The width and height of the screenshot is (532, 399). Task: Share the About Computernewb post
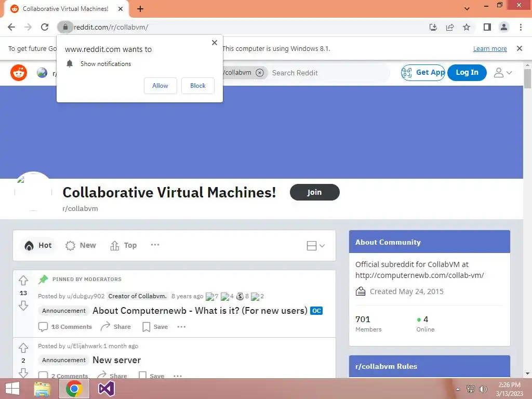116,327
